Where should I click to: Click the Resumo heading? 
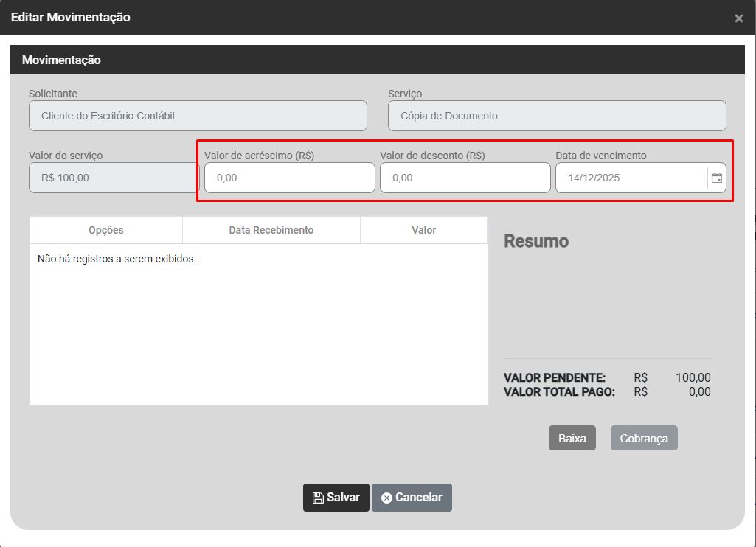click(x=536, y=241)
